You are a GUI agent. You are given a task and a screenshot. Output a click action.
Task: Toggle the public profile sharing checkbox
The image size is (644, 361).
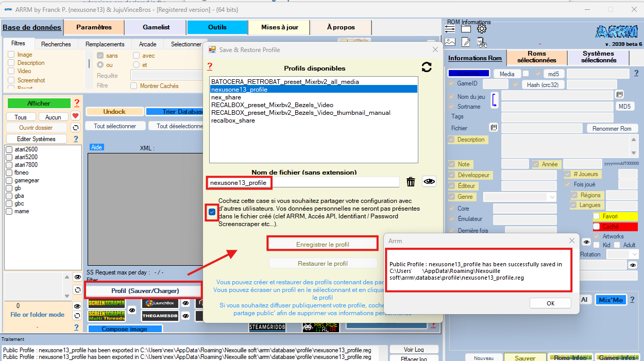coord(212,212)
